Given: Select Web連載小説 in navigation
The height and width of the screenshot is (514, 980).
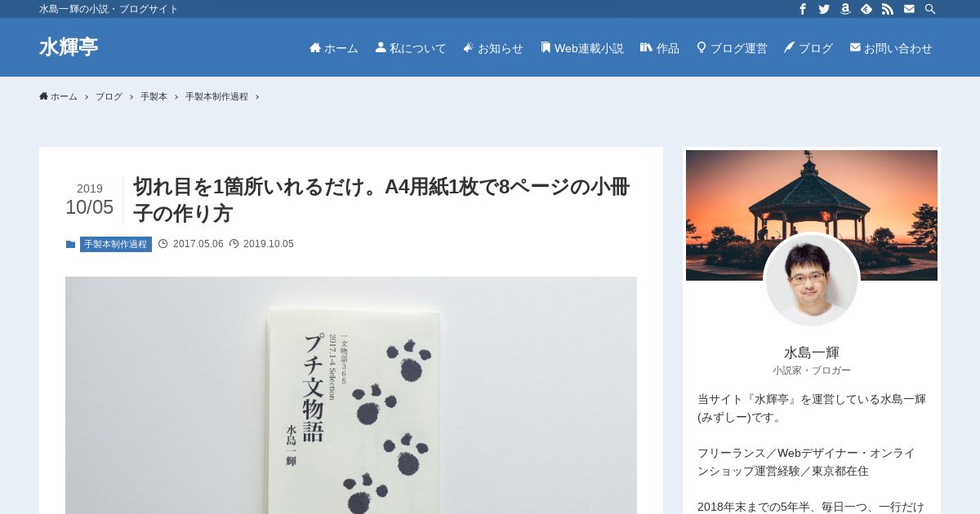Looking at the screenshot, I should coord(582,48).
